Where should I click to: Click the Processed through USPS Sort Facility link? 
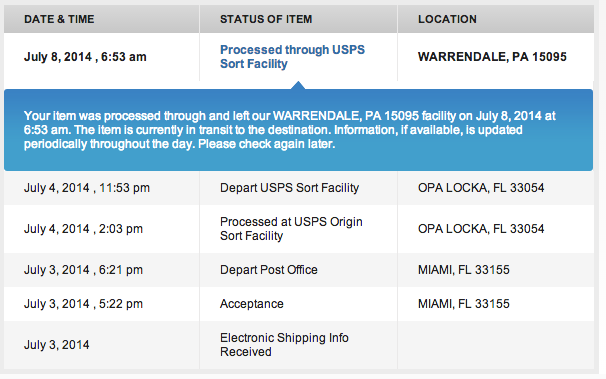click(292, 56)
